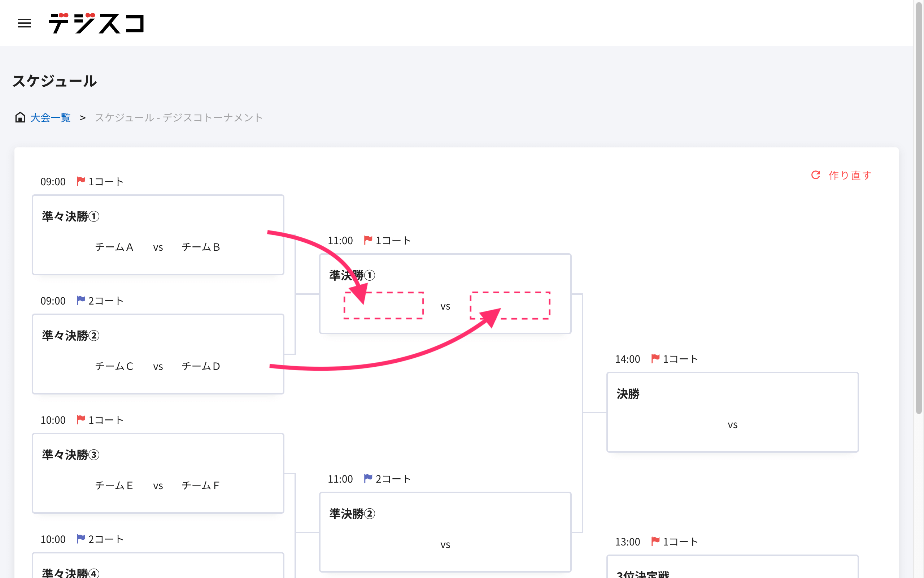
Task: Click the スケジュール - デジスコトーナメント breadcrumb text
Action: click(179, 118)
